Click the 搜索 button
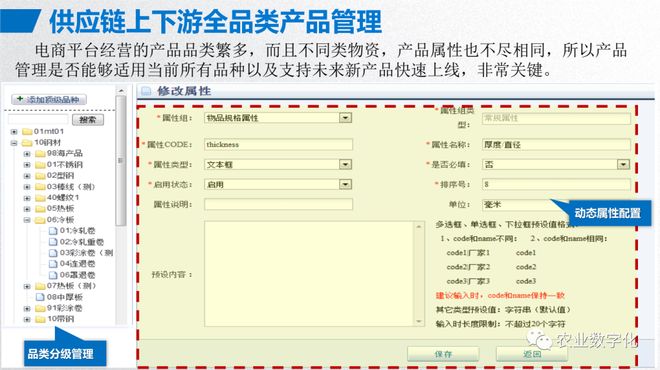Screen dimensions: 660x370 pyautogui.click(x=88, y=120)
